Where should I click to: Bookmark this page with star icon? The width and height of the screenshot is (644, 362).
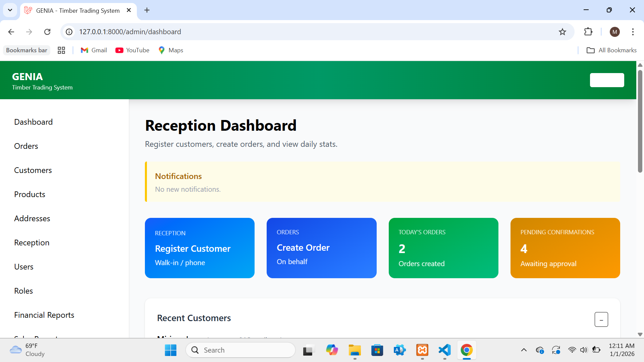[562, 32]
